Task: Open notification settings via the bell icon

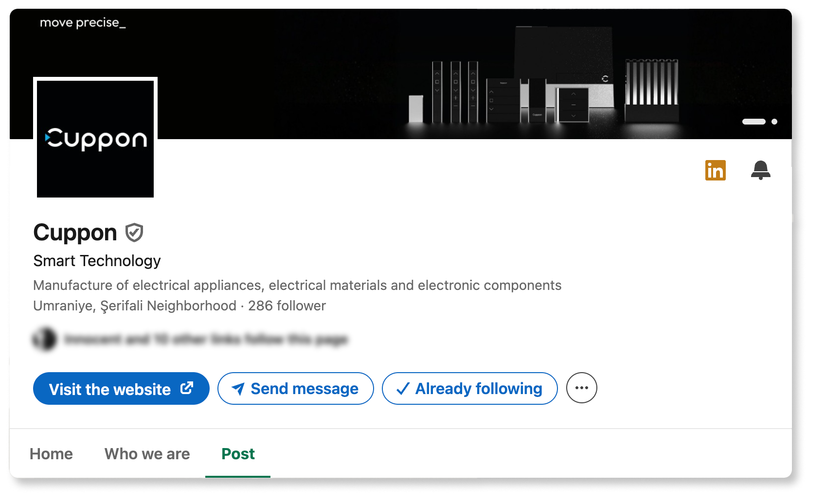Action: (760, 170)
